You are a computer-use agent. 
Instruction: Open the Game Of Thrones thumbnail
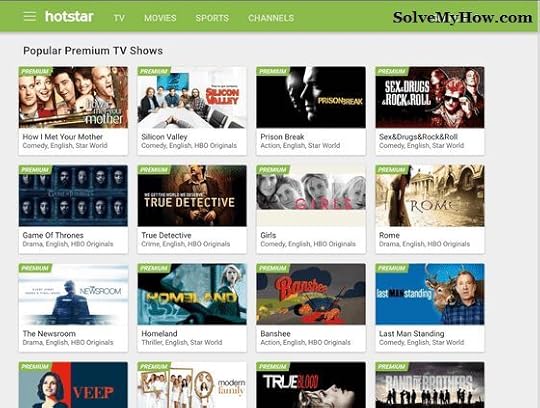73,196
